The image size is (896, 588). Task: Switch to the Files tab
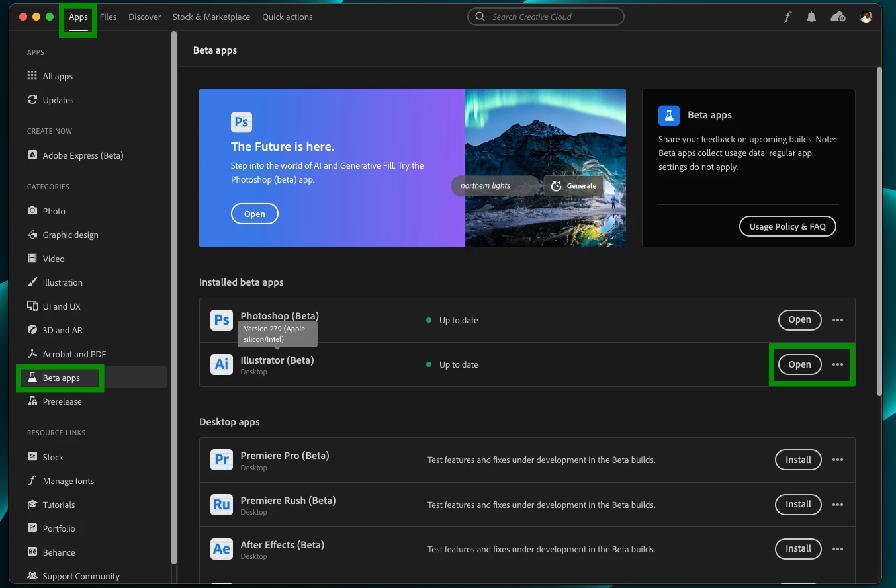point(109,17)
